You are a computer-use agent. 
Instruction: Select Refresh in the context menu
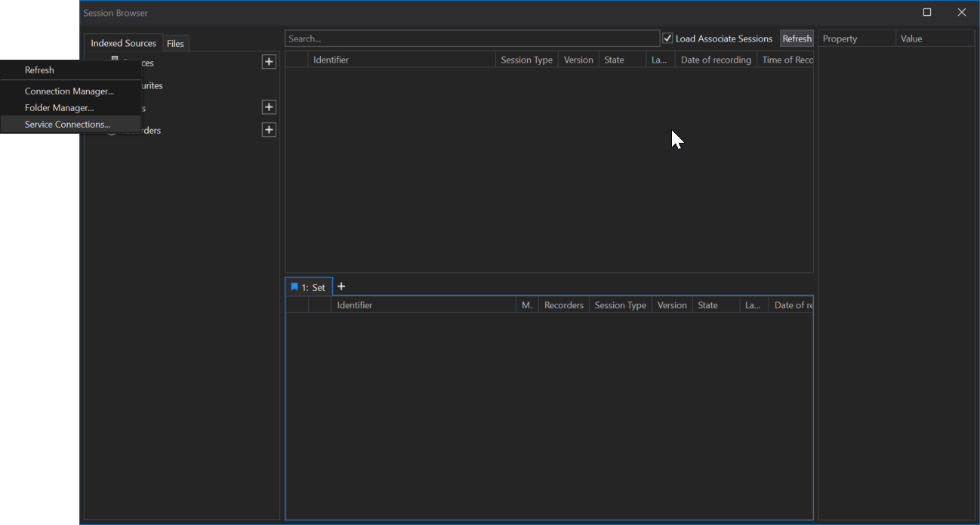tap(39, 69)
